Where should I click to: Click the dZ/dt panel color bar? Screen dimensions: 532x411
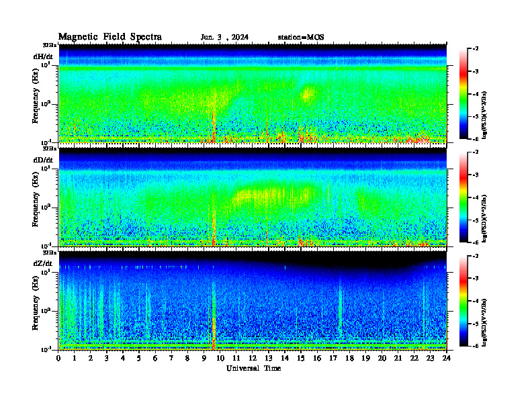click(x=463, y=301)
